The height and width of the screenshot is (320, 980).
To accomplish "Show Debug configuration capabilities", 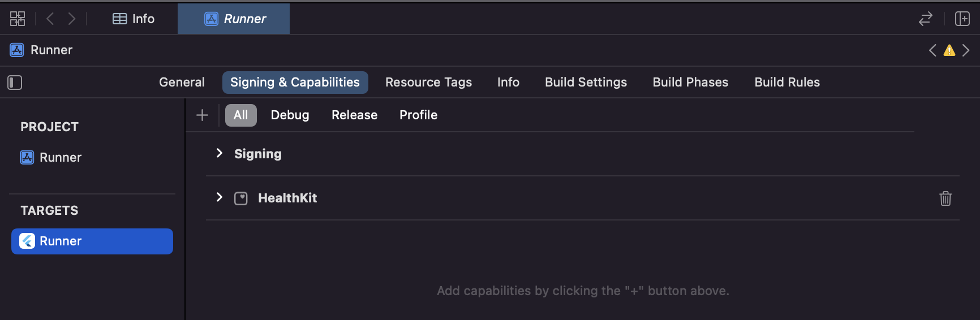I will pyautogui.click(x=290, y=115).
